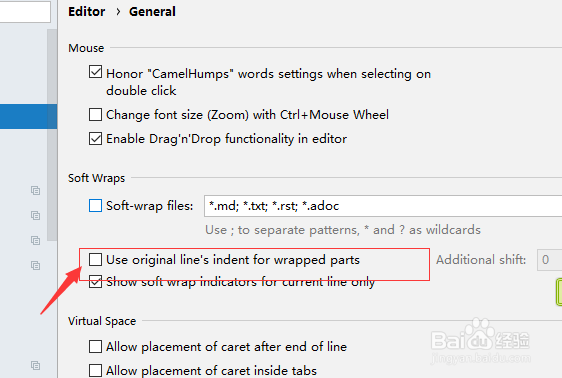Image resolution: width=562 pixels, height=378 pixels.
Task: Click the third project-level copy icon in sidebar
Action: click(35, 240)
